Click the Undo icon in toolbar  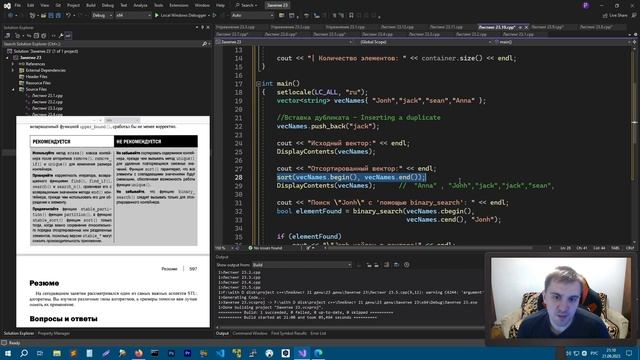[68, 15]
